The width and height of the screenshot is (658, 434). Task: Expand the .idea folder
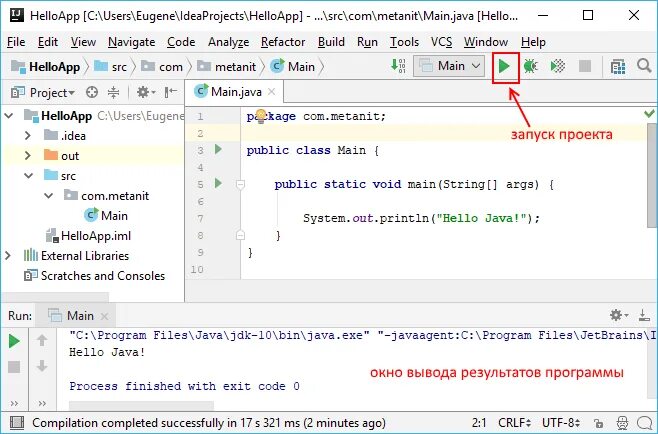[x=28, y=136]
